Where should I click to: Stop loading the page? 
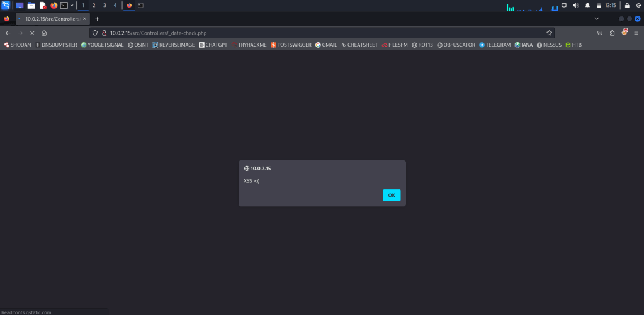(x=32, y=33)
